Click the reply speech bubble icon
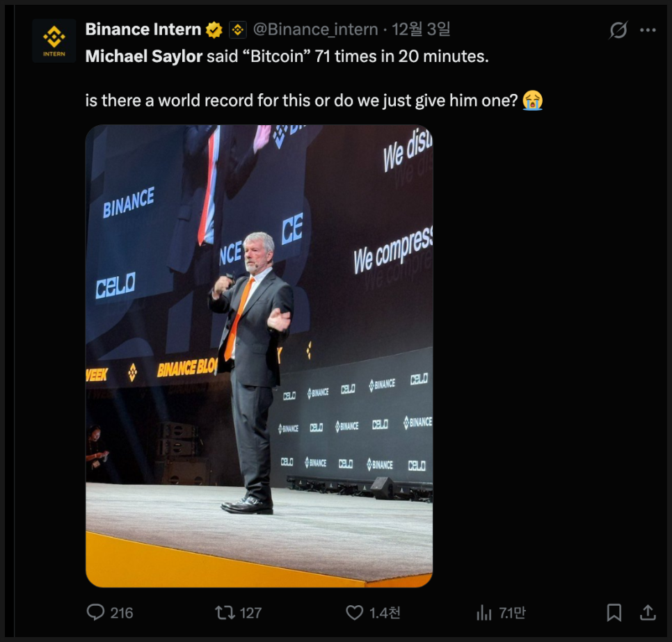The height and width of the screenshot is (642, 672). 95,612
